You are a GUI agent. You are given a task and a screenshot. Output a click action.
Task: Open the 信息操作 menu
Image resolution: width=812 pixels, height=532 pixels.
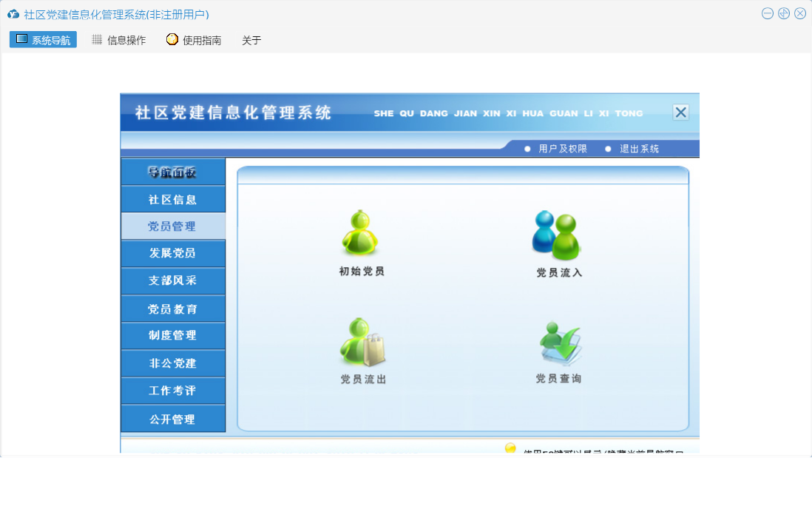coord(119,40)
